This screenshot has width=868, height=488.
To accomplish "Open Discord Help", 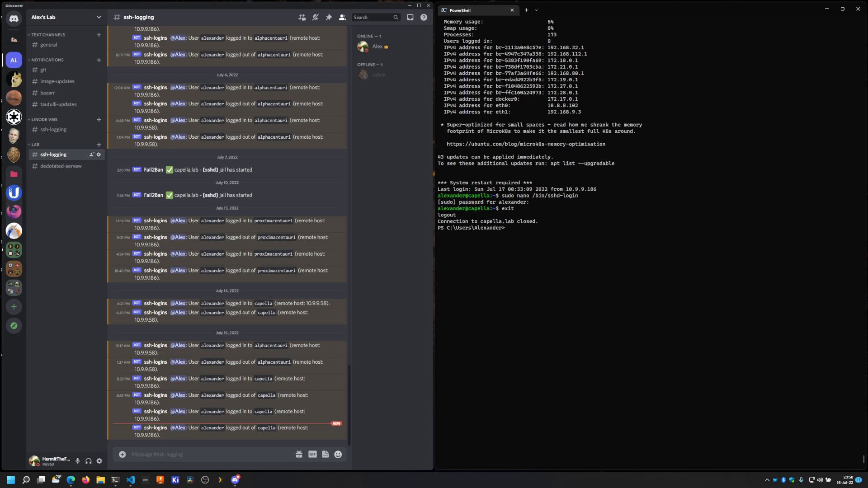I will click(424, 17).
